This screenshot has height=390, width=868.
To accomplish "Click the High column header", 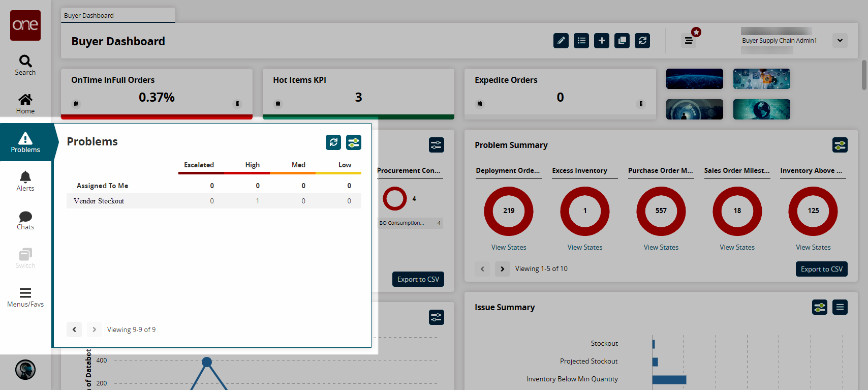I will pos(253,165).
